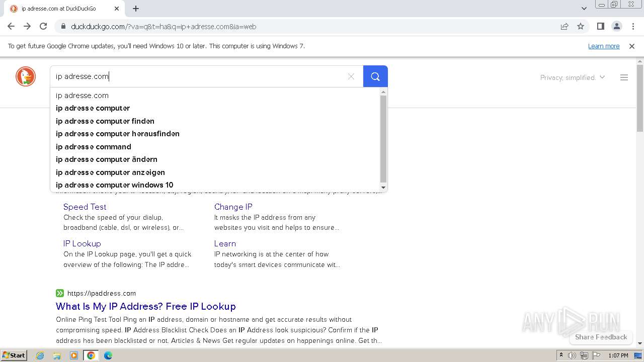Viewport: 644px width, 362px height.
Task: Go back with the browser back arrow
Action: click(11, 27)
